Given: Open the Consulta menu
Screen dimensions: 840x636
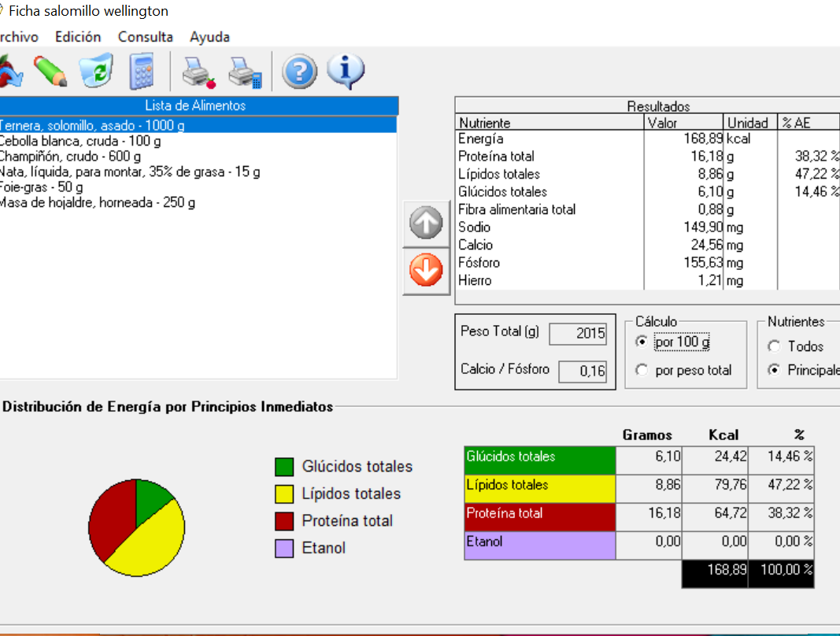Looking at the screenshot, I should tap(145, 37).
